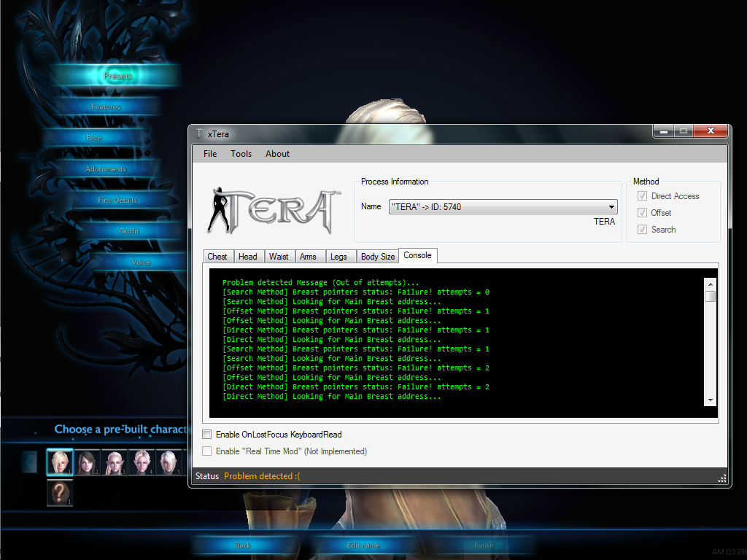Choose the third character preset portrait

pos(114,462)
